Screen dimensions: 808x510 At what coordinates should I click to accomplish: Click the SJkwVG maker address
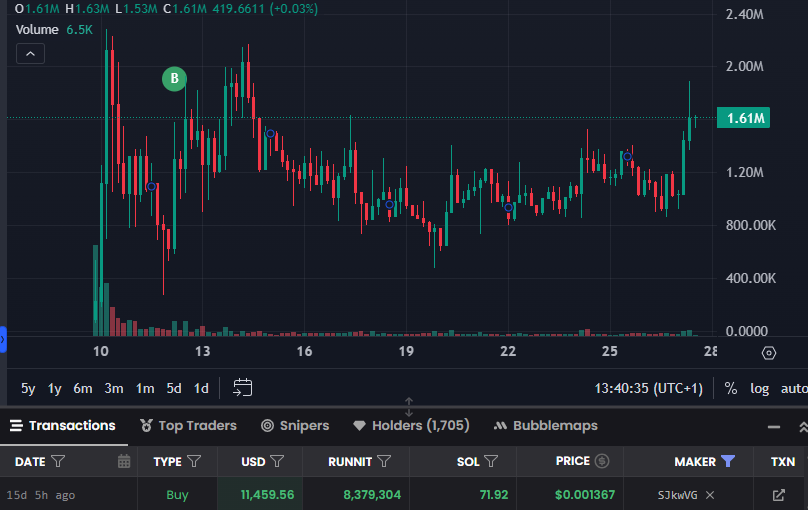(x=677, y=495)
